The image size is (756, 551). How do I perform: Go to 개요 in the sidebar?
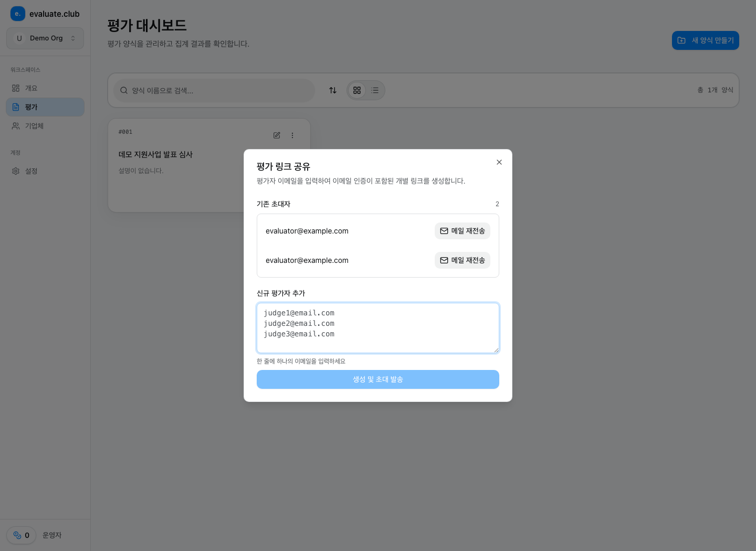[x=45, y=88]
